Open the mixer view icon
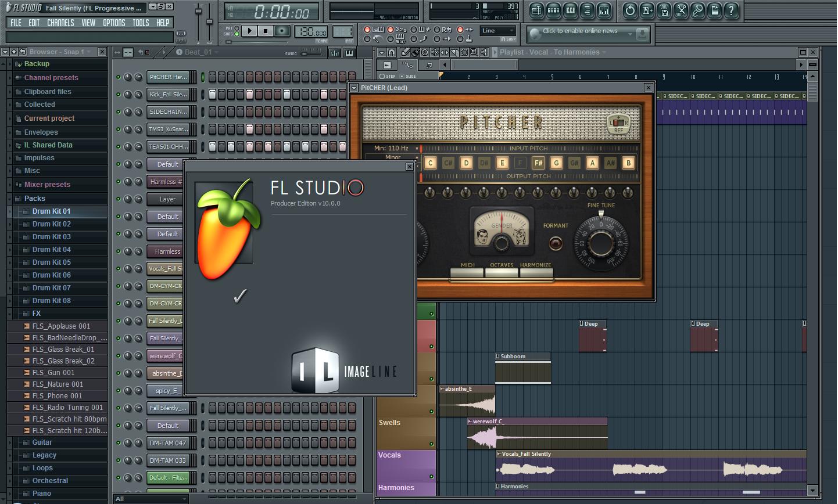The image size is (838, 504). point(604,9)
